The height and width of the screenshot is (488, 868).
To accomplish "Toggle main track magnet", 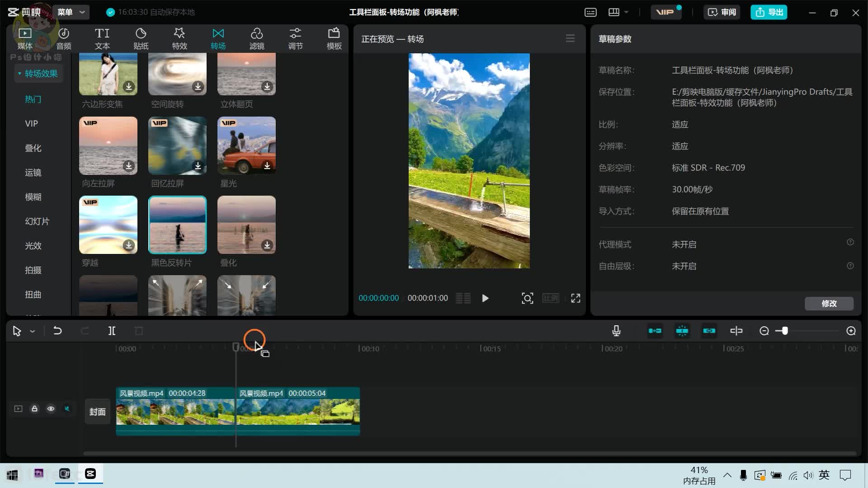I will (x=655, y=331).
